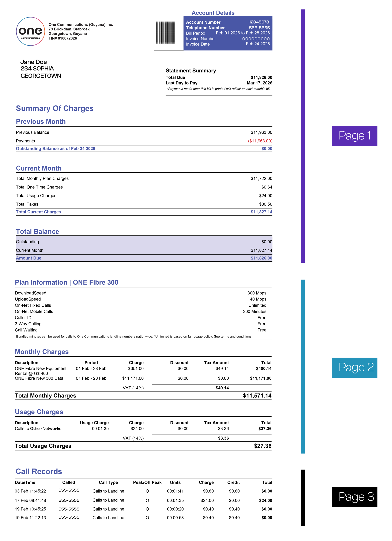
Task: Select the blue Page 2 label
Action: (x=354, y=367)
